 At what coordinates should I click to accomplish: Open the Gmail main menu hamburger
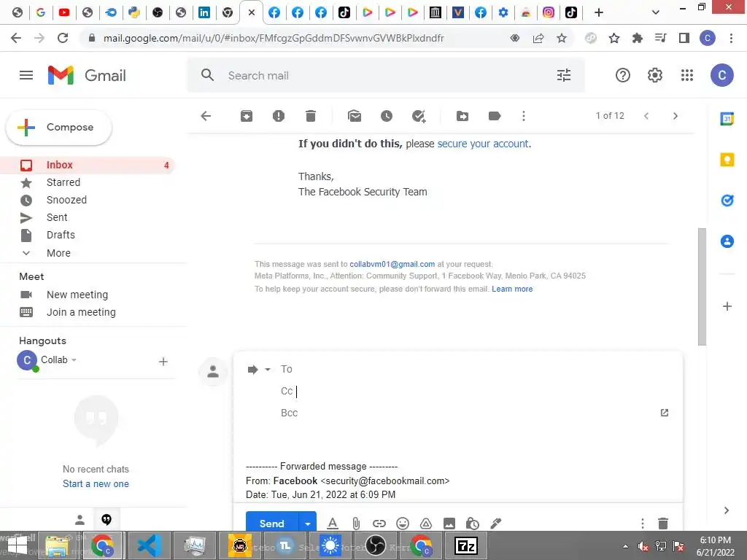tap(26, 75)
